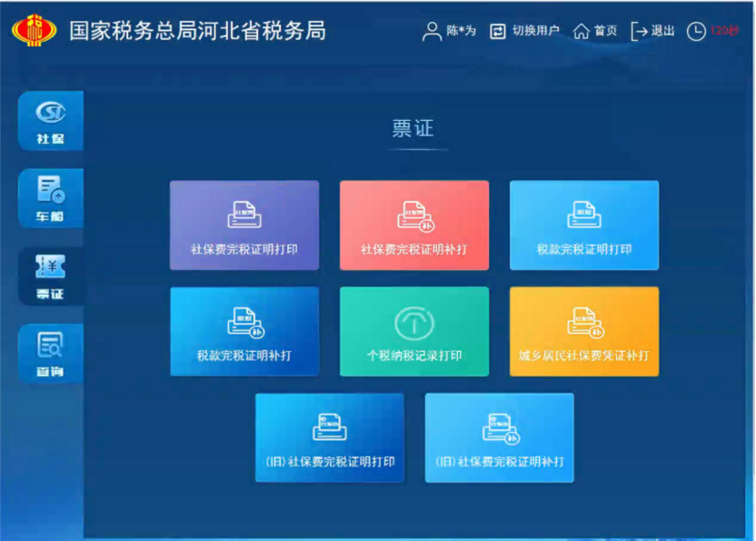Open the (旧)社保费完税证明补打 tile
The image size is (756, 541).
[x=499, y=437]
